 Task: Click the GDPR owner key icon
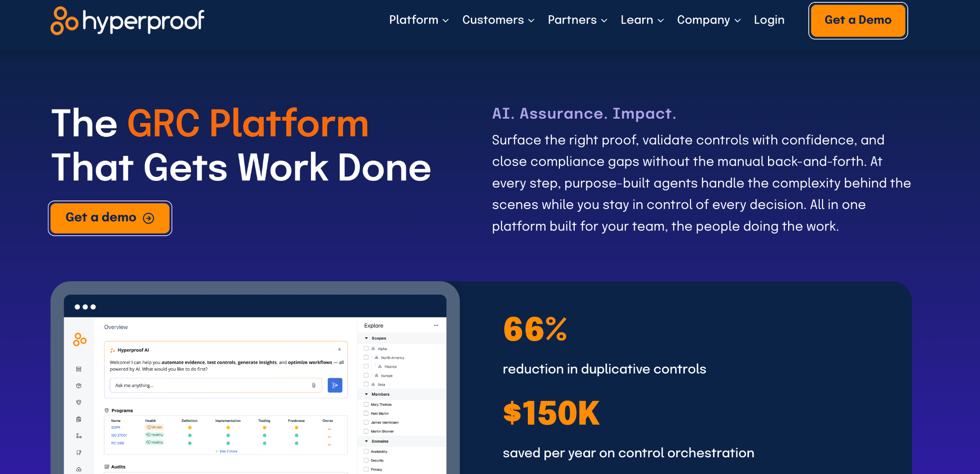[x=329, y=429]
